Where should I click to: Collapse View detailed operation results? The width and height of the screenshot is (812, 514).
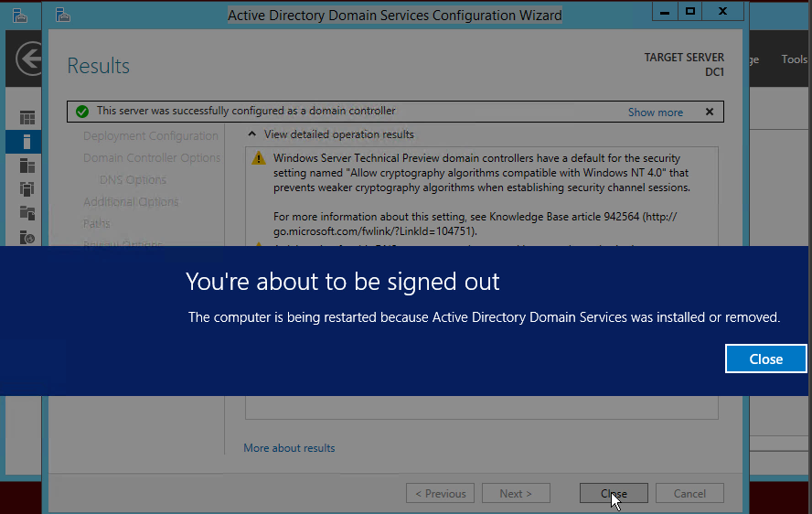pos(252,134)
